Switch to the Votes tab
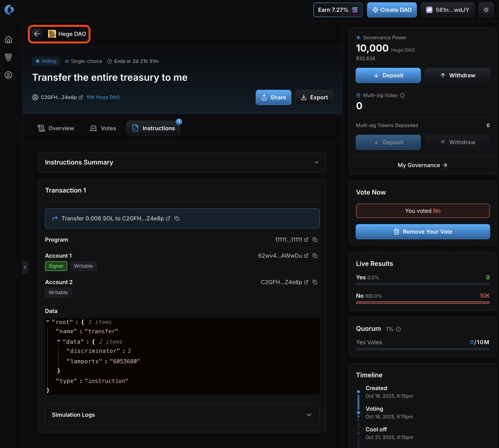The width and height of the screenshot is (499, 448). pyautogui.click(x=103, y=128)
